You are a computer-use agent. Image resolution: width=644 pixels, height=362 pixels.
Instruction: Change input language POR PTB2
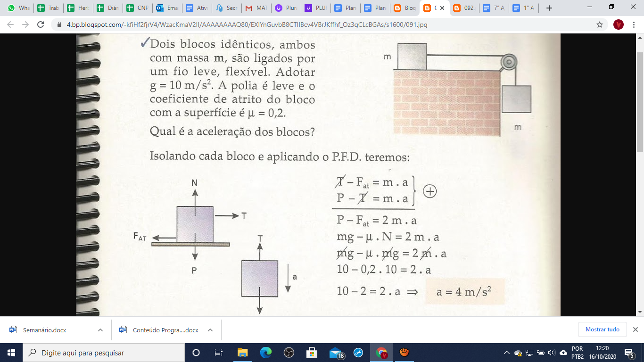click(577, 353)
